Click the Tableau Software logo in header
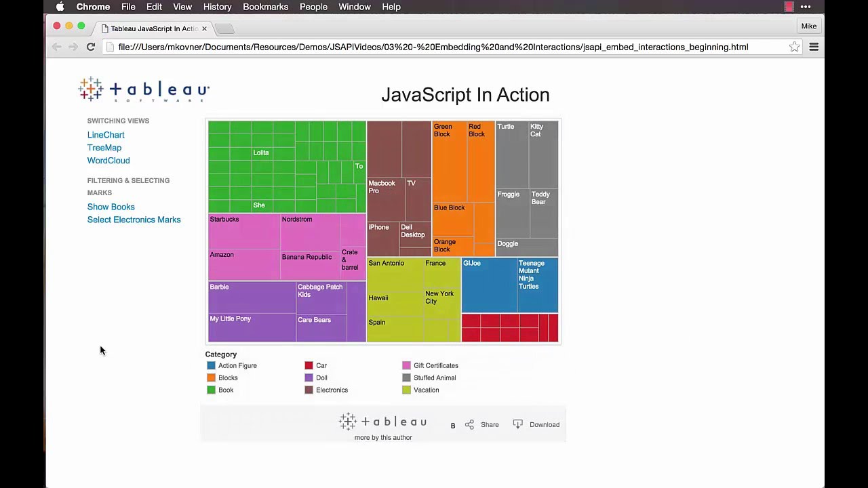This screenshot has height=488, width=868. [144, 89]
